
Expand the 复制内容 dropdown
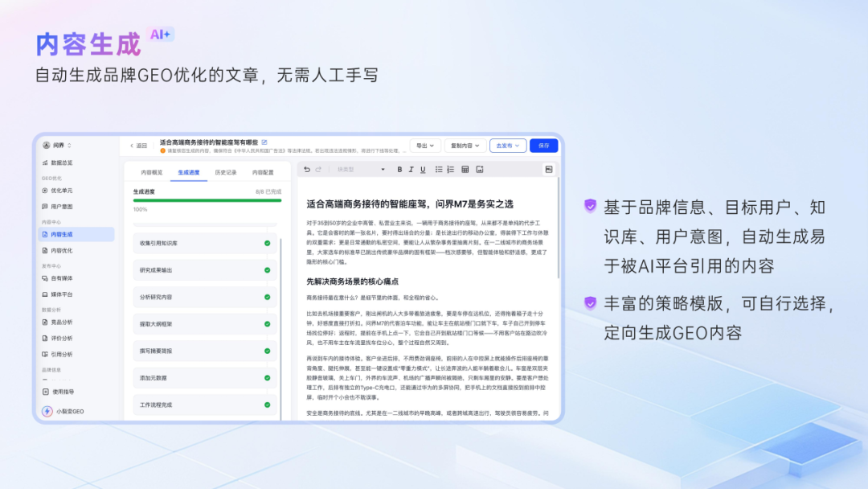[x=463, y=146]
